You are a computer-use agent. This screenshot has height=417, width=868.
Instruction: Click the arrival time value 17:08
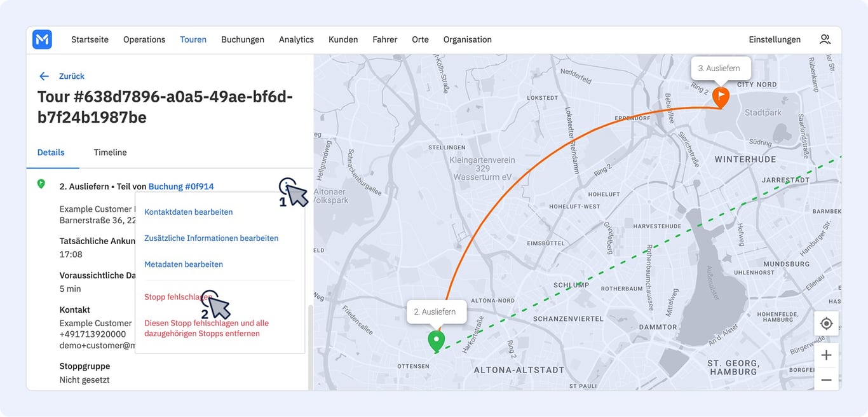[x=71, y=254]
